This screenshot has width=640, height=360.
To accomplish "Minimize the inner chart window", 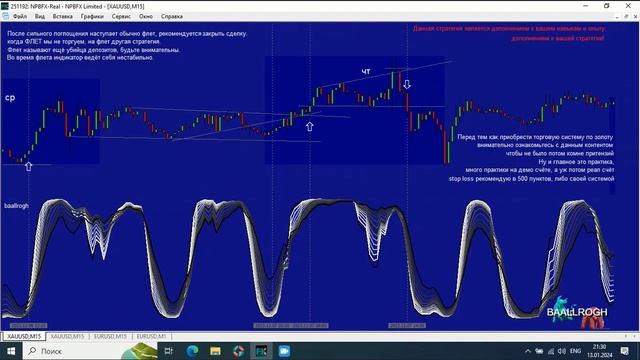I will [x=617, y=17].
